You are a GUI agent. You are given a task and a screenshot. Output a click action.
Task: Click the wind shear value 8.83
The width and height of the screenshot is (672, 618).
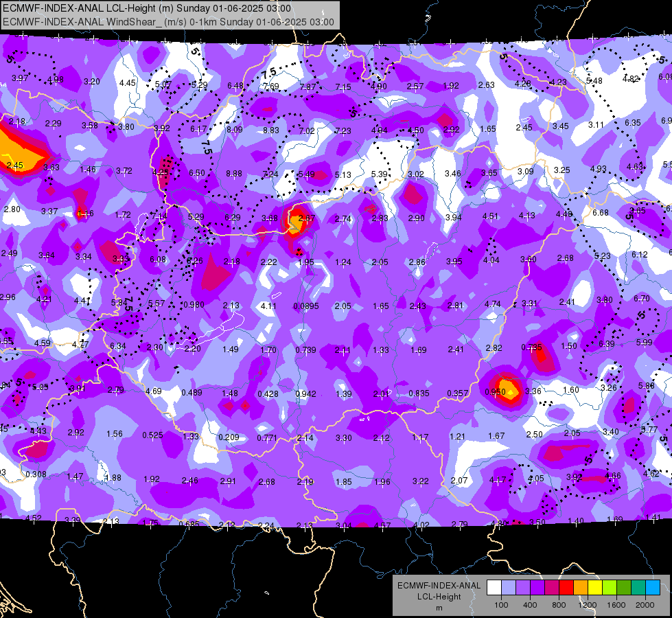[x=271, y=130]
